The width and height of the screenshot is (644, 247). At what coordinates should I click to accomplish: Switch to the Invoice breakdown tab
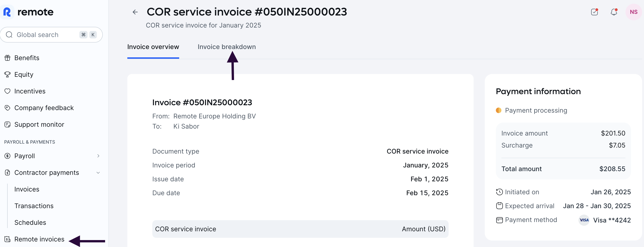pyautogui.click(x=226, y=47)
